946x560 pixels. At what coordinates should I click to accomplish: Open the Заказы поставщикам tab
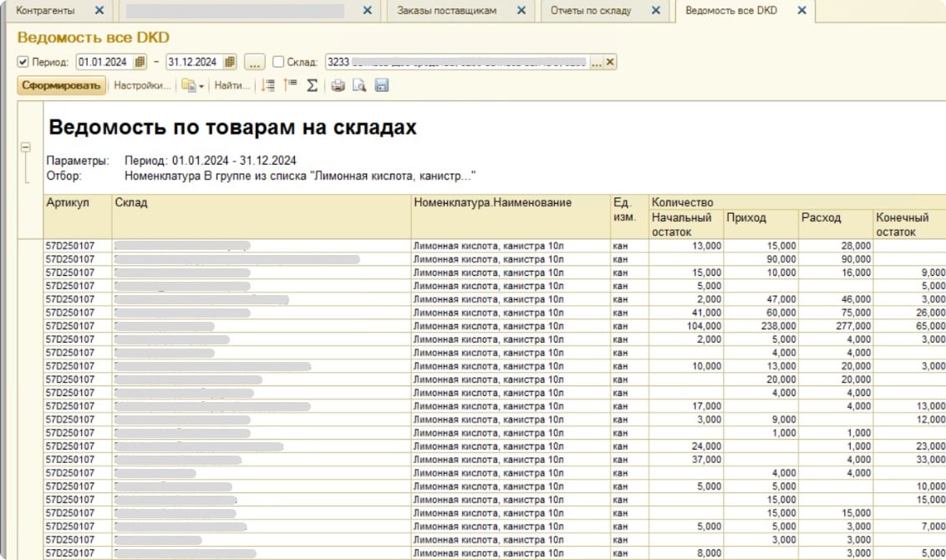[x=448, y=12]
